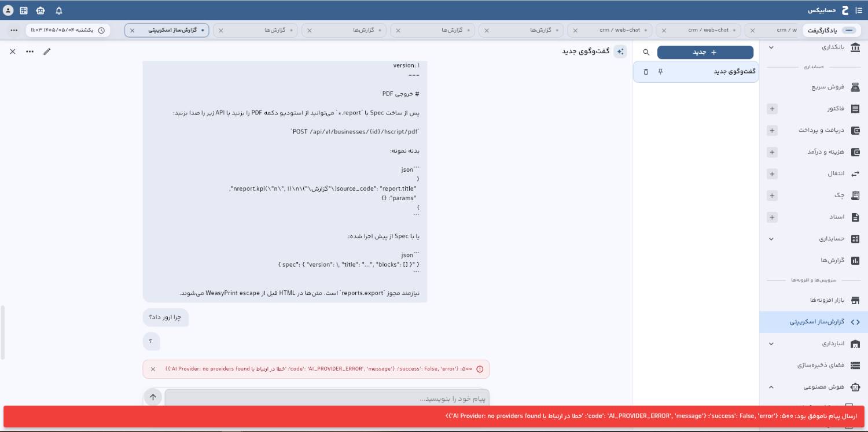Viewport: 868px width, 432px height.
Task: Search conversations with magnifier icon
Action: click(x=646, y=52)
